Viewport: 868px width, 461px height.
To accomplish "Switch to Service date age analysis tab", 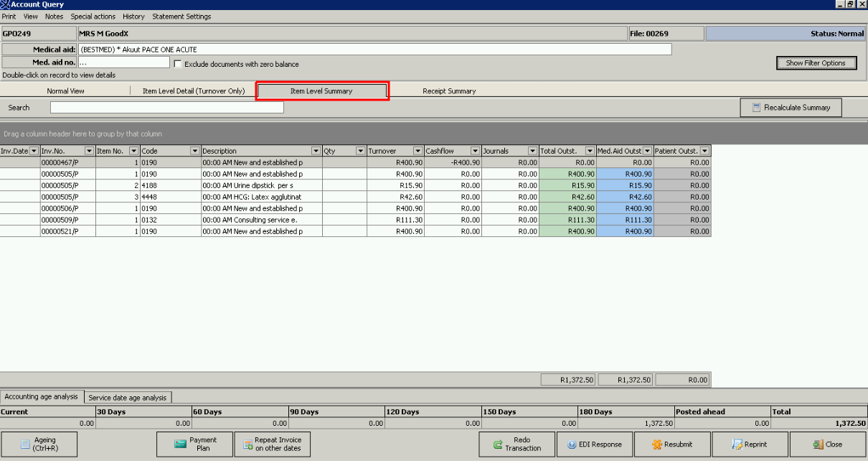I will tap(128, 397).
